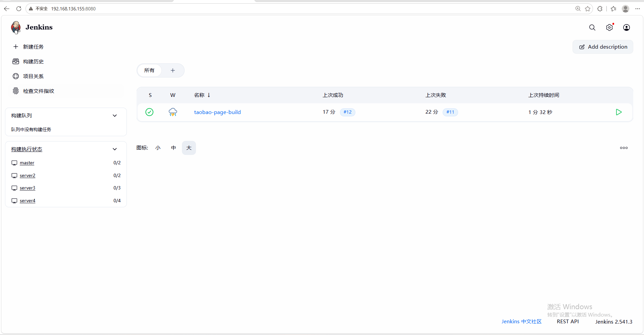Click the green success status icon
Image resolution: width=644 pixels, height=335 pixels.
click(x=149, y=112)
